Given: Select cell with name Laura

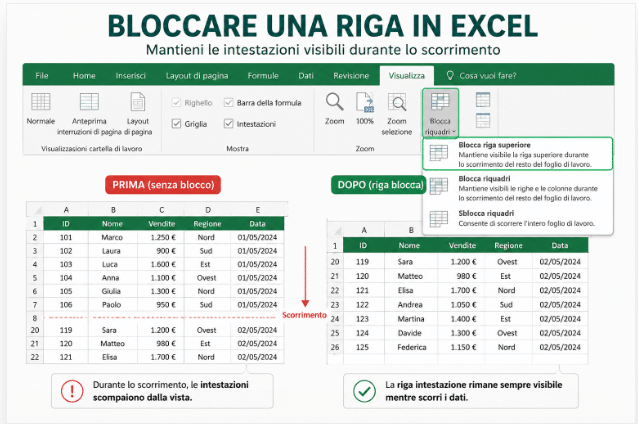Looking at the screenshot, I should [113, 251].
